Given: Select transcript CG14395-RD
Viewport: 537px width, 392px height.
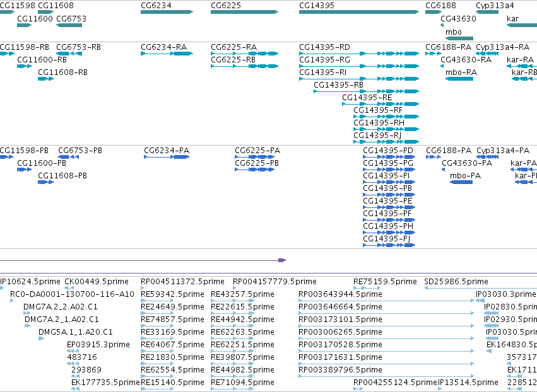Looking at the screenshot, I should tap(359, 54).
